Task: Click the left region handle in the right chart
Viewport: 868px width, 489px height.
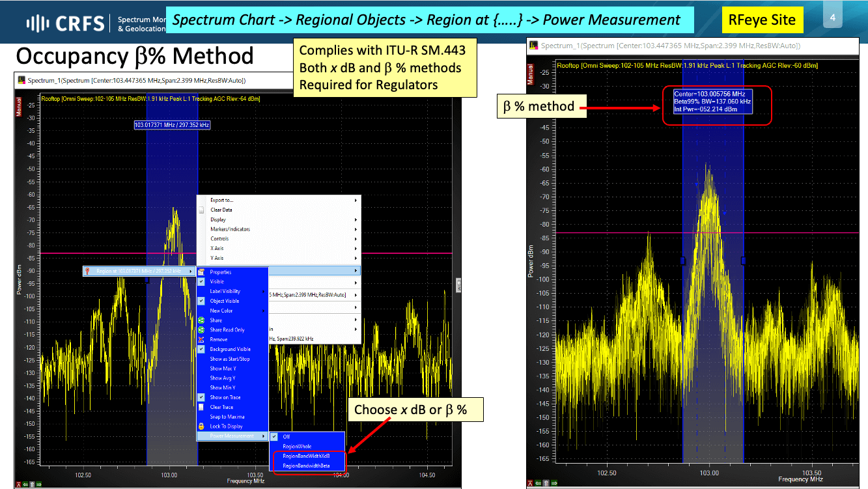Action: point(682,260)
